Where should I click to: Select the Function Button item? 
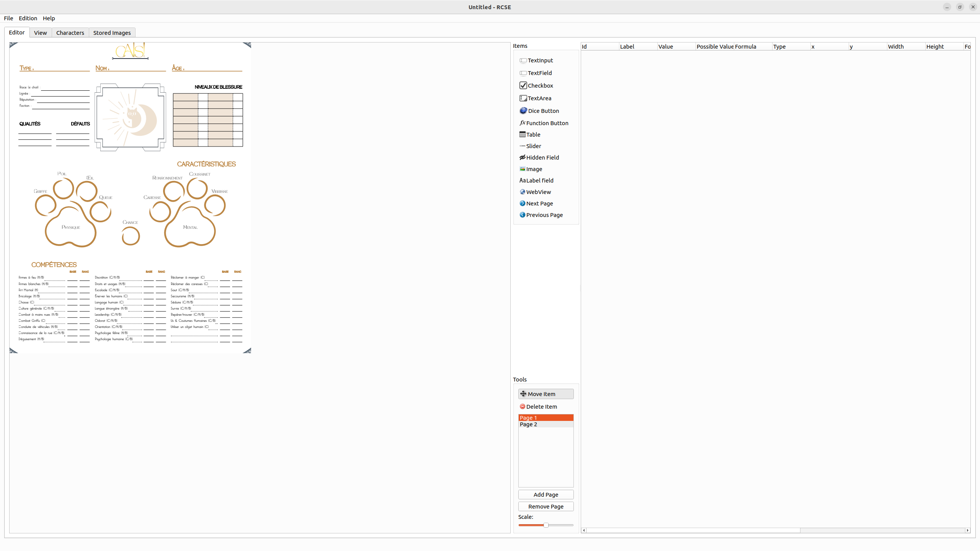[547, 123]
